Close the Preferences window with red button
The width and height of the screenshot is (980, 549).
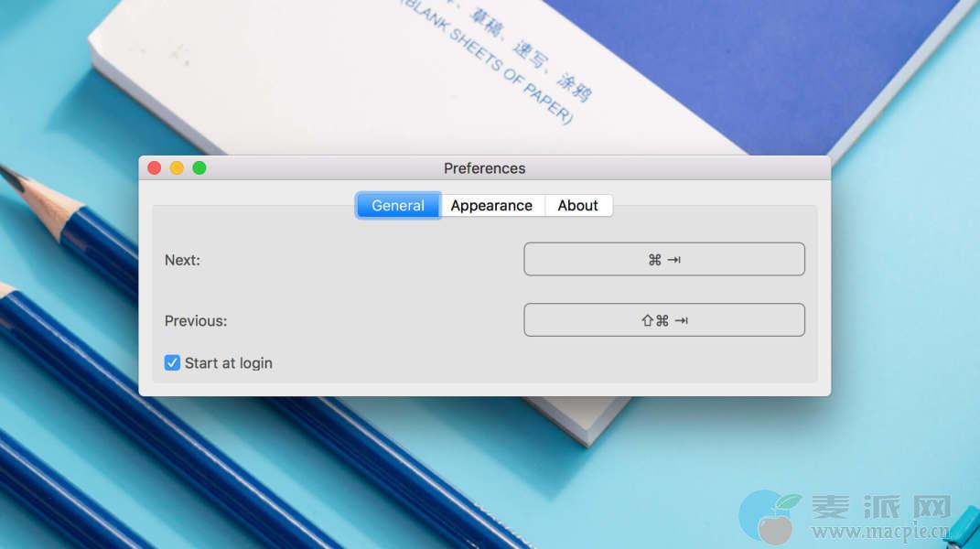155,168
